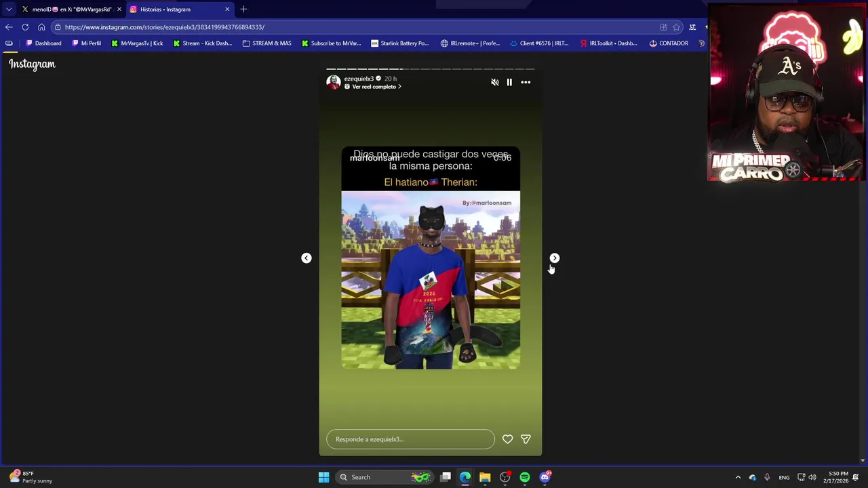
Task: Open the 'IRLremote+ | Profe...' bookmark
Action: click(470, 43)
